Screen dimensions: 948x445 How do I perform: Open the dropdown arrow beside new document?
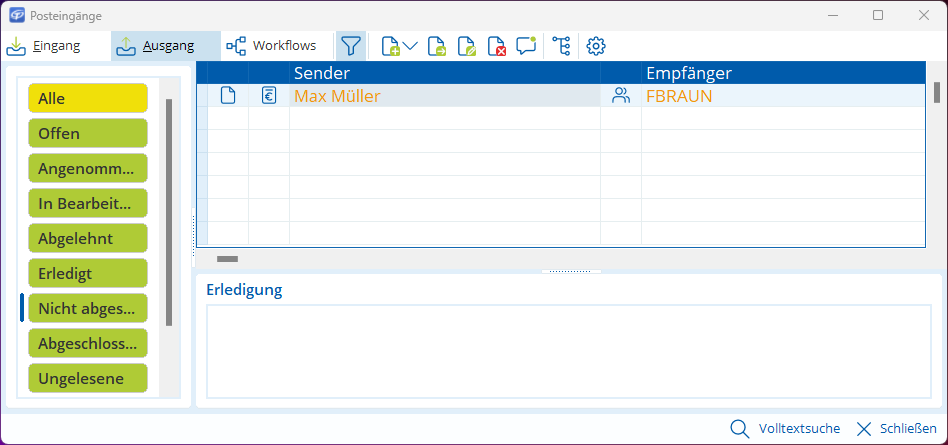411,47
